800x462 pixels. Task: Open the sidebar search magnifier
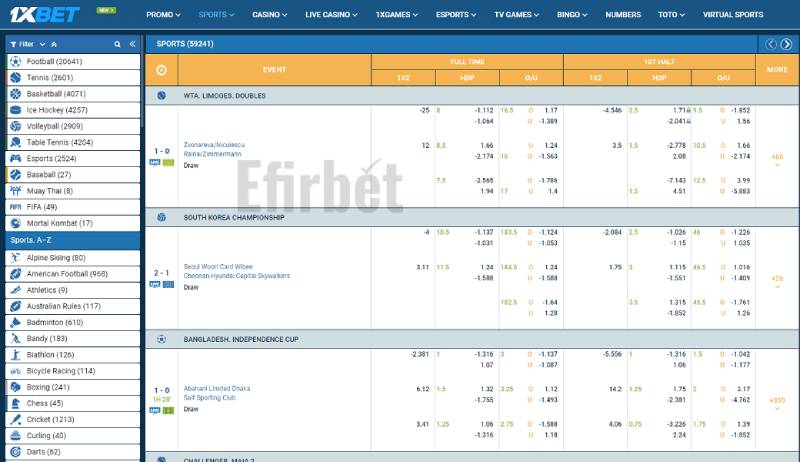[x=117, y=44]
